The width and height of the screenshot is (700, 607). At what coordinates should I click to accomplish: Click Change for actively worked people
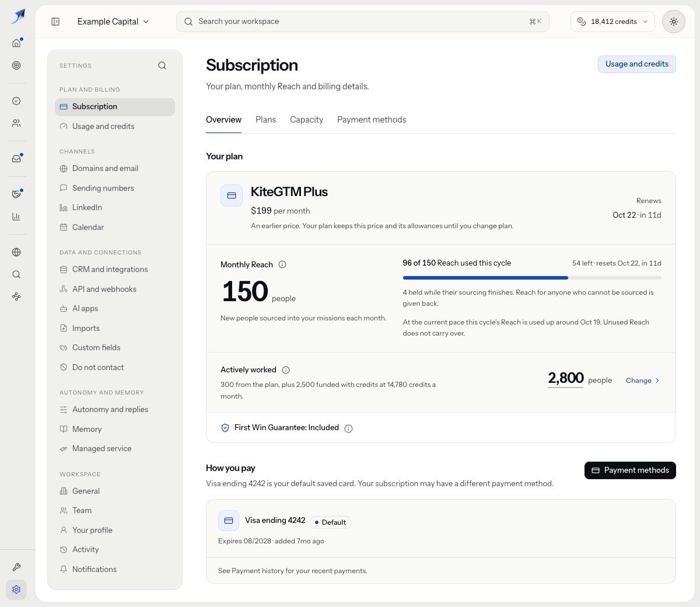tap(643, 381)
